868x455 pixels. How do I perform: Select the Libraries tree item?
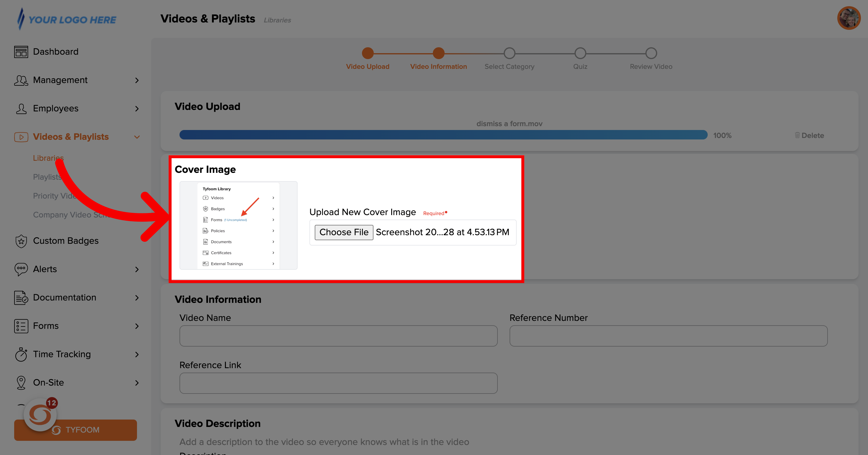(x=48, y=158)
